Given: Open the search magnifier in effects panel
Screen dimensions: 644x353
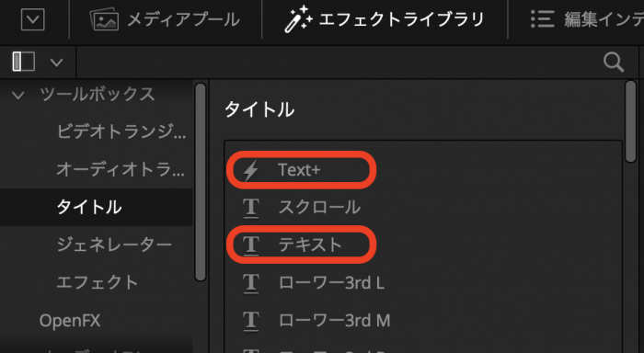Looking at the screenshot, I should coord(614,62).
